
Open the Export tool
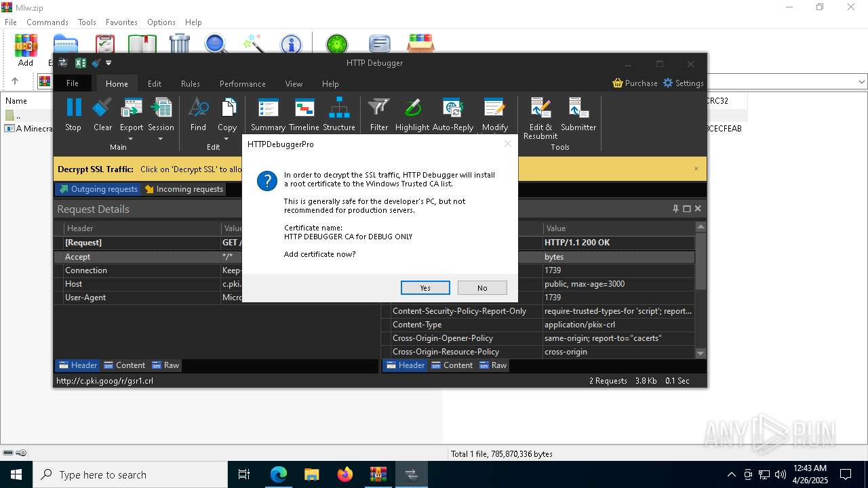[132, 108]
